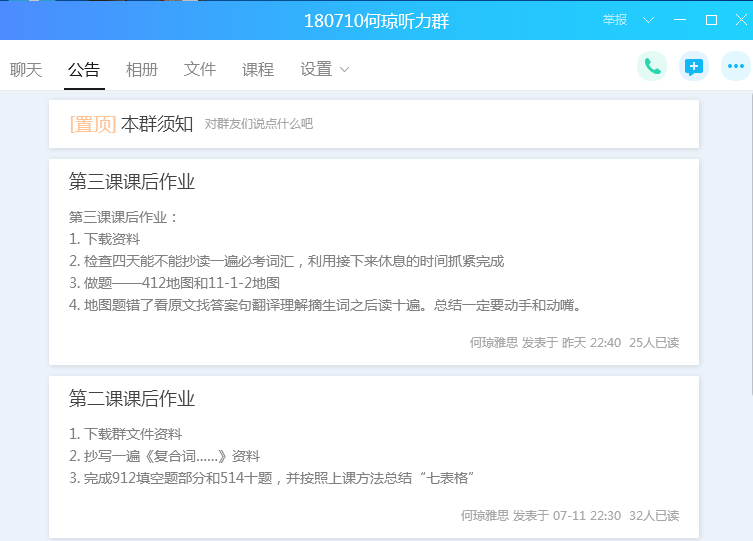The image size is (753, 541).
Task: Click the line 抄写一遍《复合词......》资料
Action: (x=165, y=456)
